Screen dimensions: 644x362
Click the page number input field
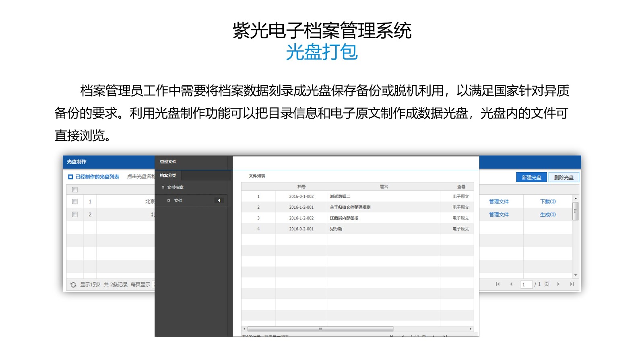[526, 284]
